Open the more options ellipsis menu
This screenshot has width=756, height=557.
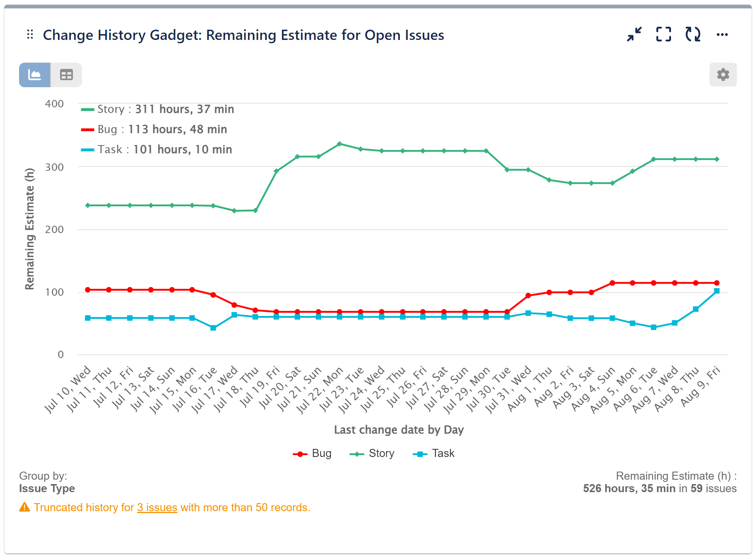(722, 35)
